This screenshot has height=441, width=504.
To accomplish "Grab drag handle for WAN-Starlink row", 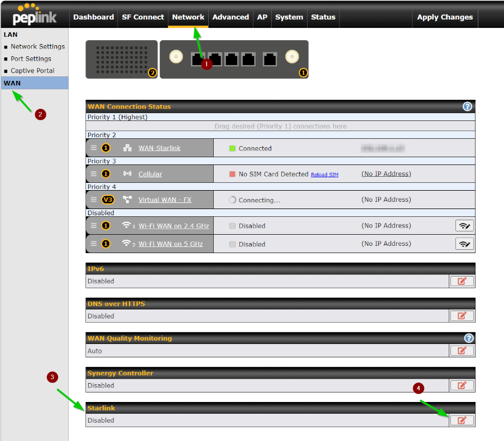I will pyautogui.click(x=94, y=148).
